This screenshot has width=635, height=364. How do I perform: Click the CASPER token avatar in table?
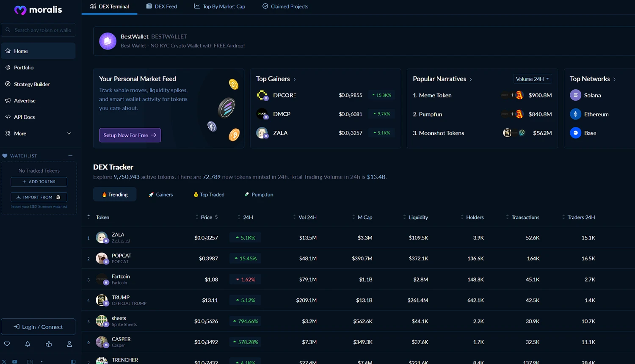(102, 342)
